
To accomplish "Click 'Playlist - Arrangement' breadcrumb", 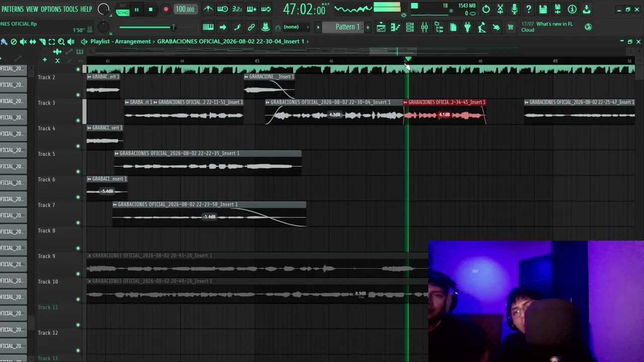I will tap(120, 42).
